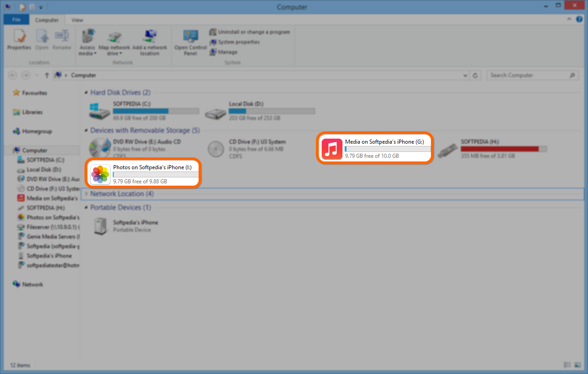Image resolution: width=588 pixels, height=374 pixels.
Task: Select Favourites in the navigation pane
Action: [30, 93]
